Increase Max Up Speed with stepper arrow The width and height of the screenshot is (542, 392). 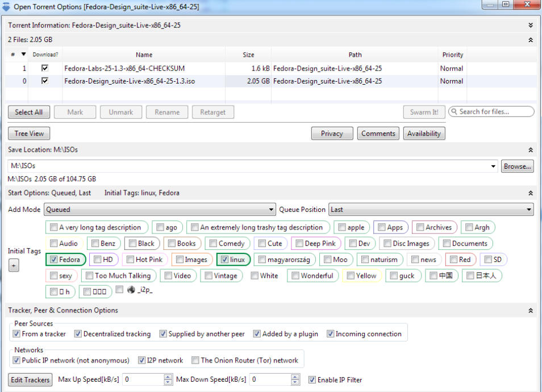tap(168, 377)
